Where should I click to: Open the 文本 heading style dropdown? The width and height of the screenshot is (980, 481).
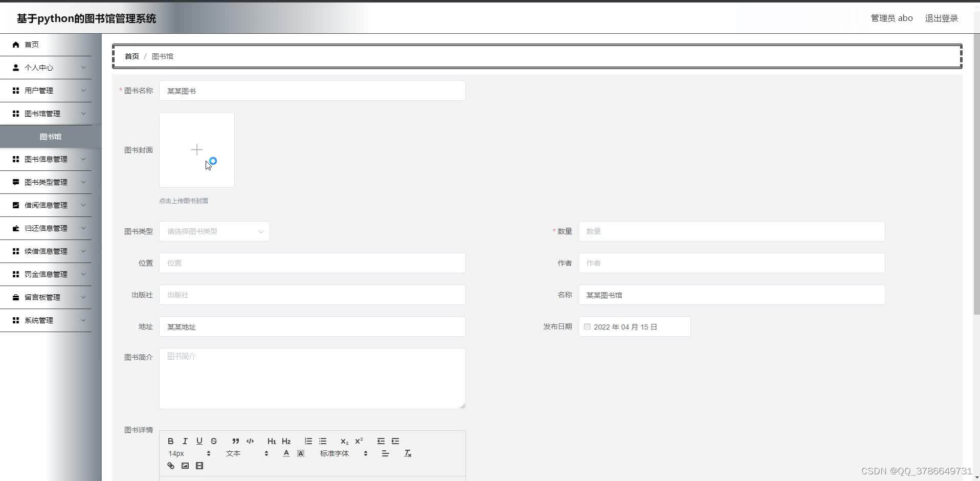[247, 453]
